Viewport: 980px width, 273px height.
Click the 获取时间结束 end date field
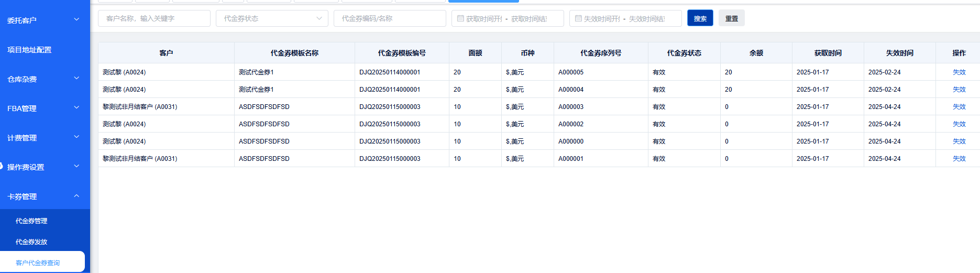(529, 18)
